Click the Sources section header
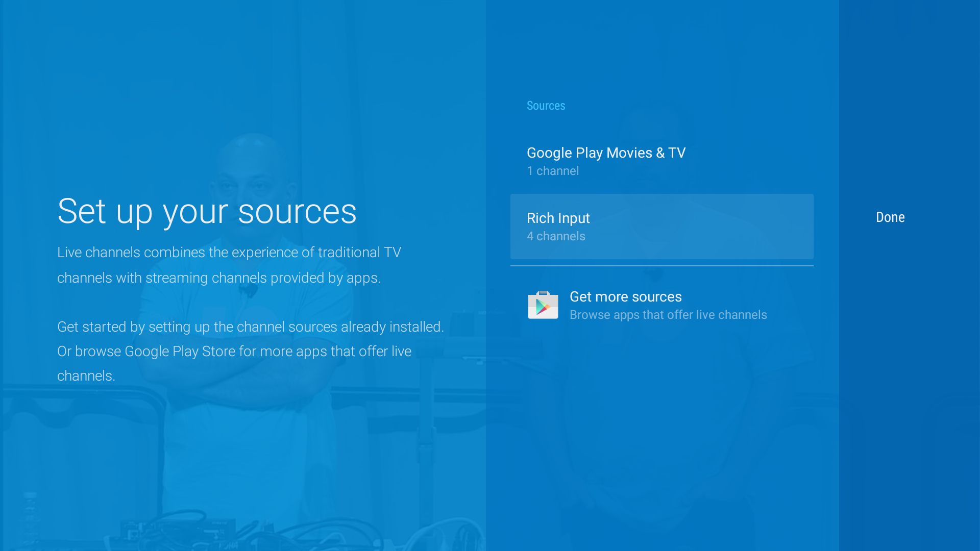The image size is (980, 551). [x=546, y=106]
